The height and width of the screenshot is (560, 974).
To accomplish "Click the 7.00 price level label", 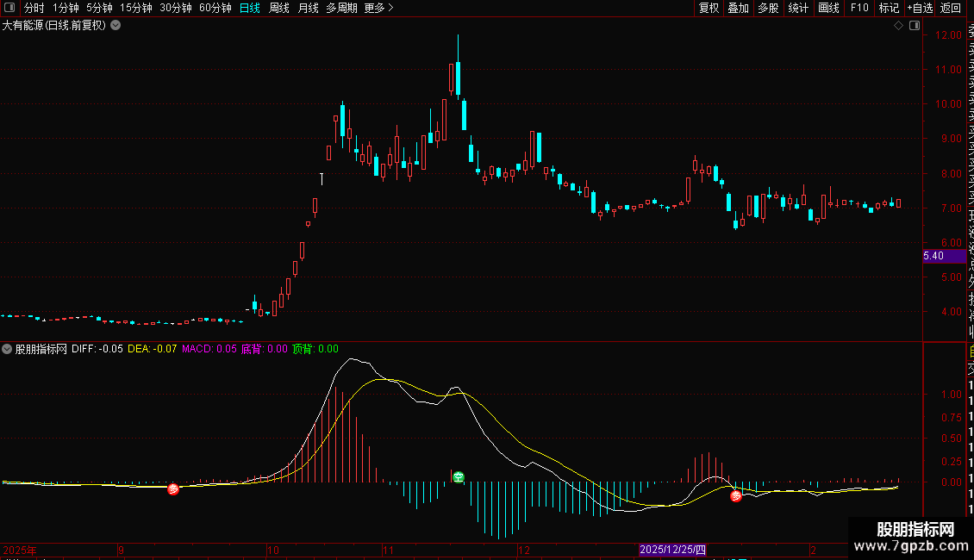I will click(951, 208).
